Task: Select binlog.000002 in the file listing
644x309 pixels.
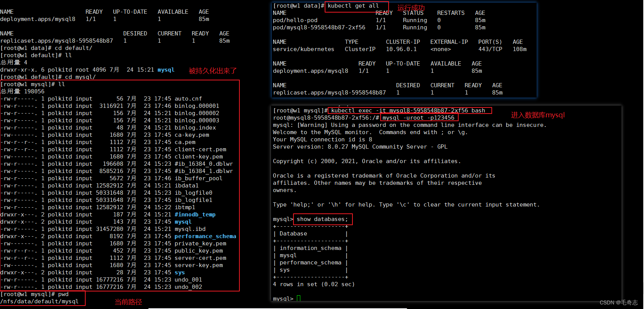Action: [x=197, y=113]
